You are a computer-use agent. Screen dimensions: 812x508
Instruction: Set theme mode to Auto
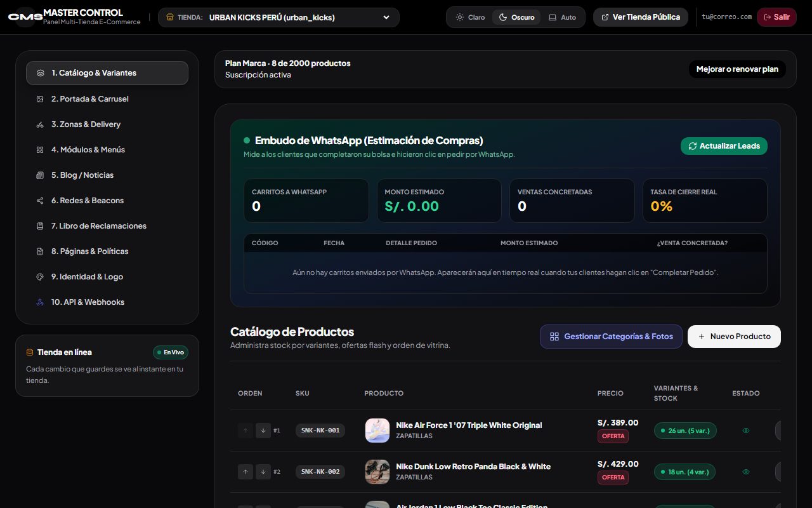tap(562, 17)
